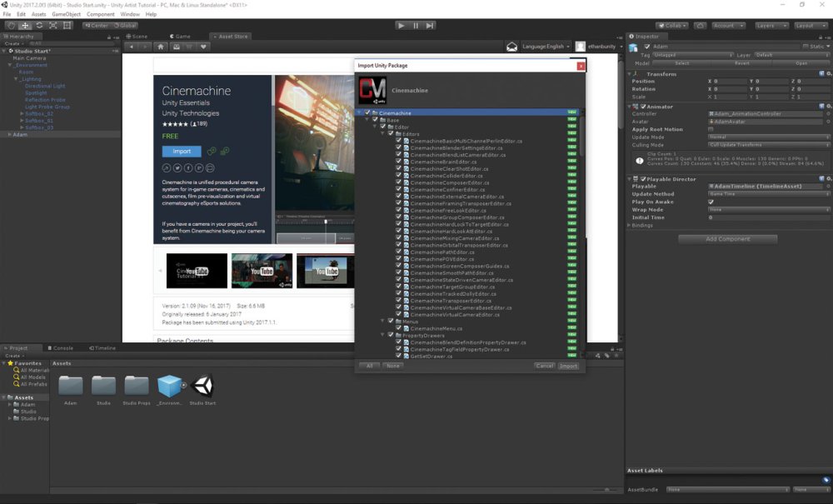Switch to the Console tab
833x504 pixels.
tap(61, 348)
